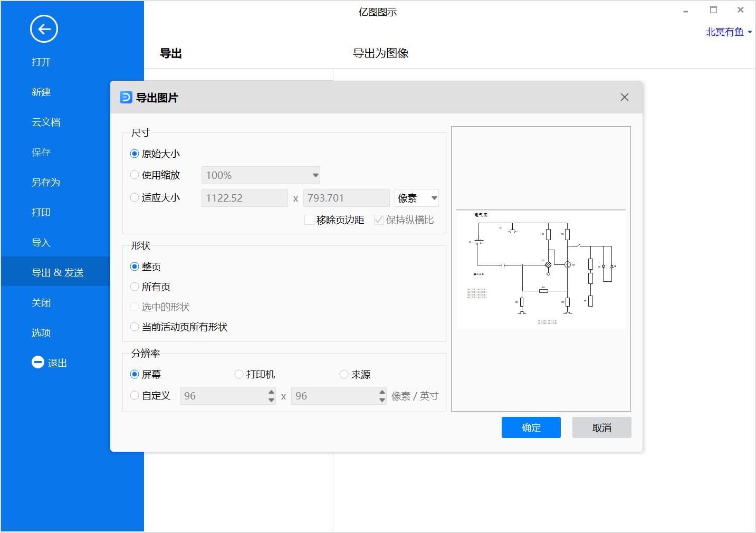Increase second custom resolution with up arrow

[382, 392]
